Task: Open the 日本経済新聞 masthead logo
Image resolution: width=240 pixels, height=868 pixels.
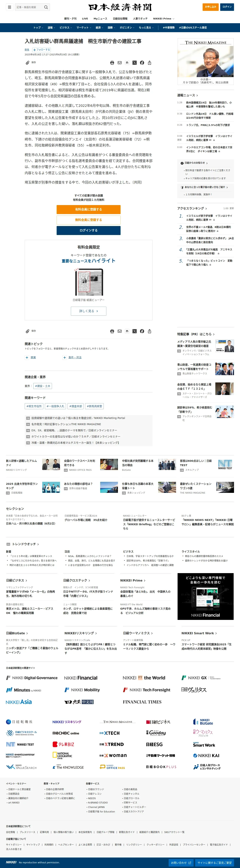Action: tap(120, 7)
